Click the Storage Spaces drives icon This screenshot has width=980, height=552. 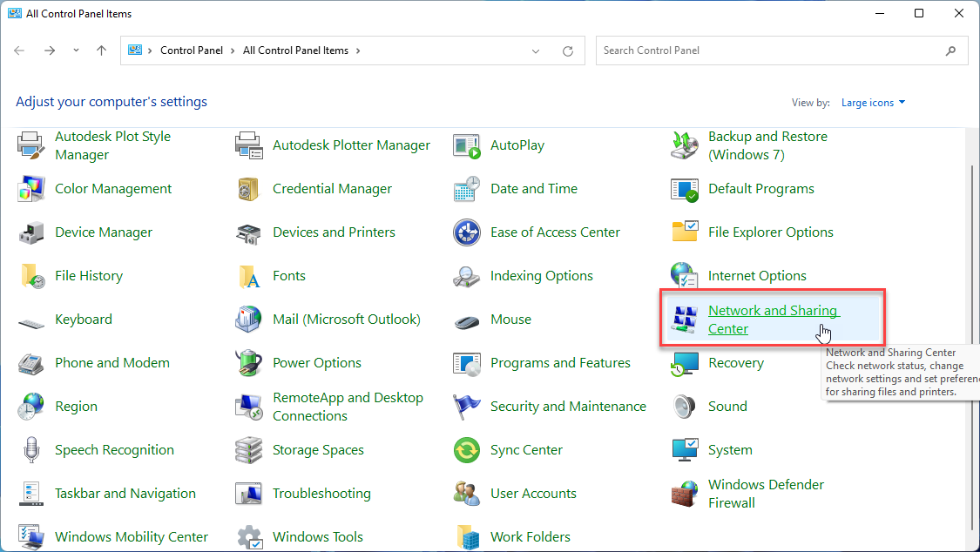point(248,450)
